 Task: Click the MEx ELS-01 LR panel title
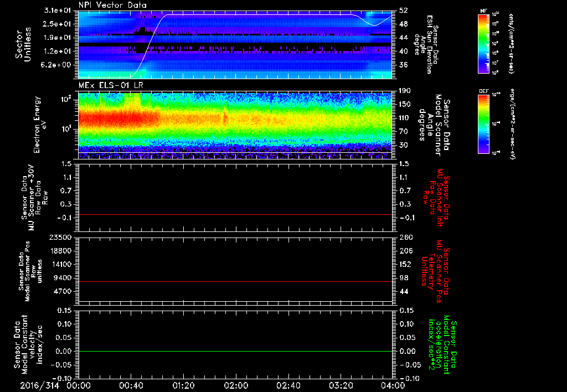click(111, 85)
